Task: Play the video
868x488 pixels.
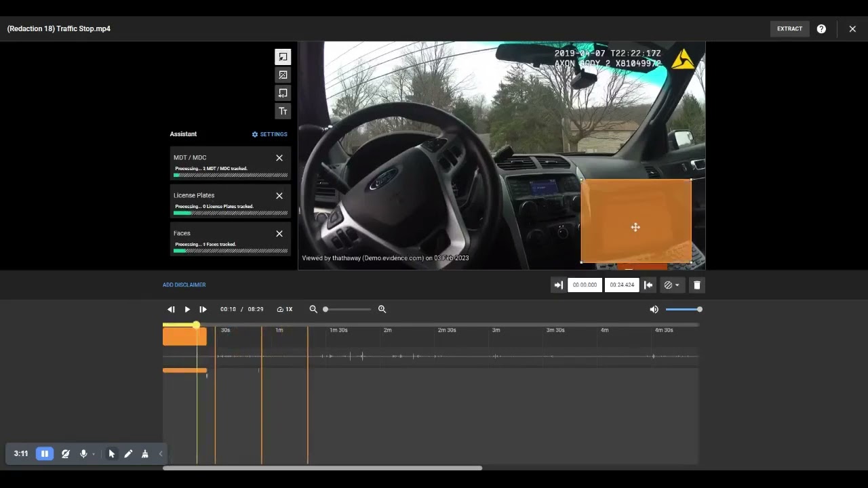Action: tap(187, 309)
